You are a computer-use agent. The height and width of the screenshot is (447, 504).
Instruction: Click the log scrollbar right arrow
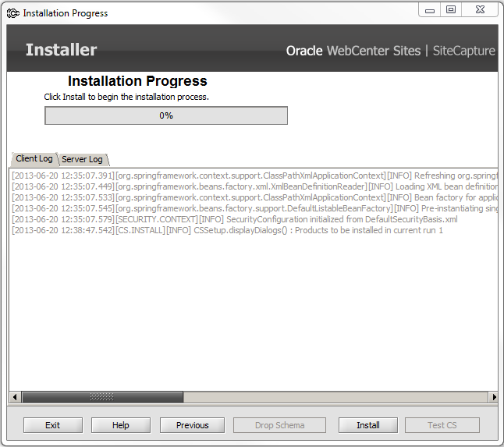[x=494, y=397]
